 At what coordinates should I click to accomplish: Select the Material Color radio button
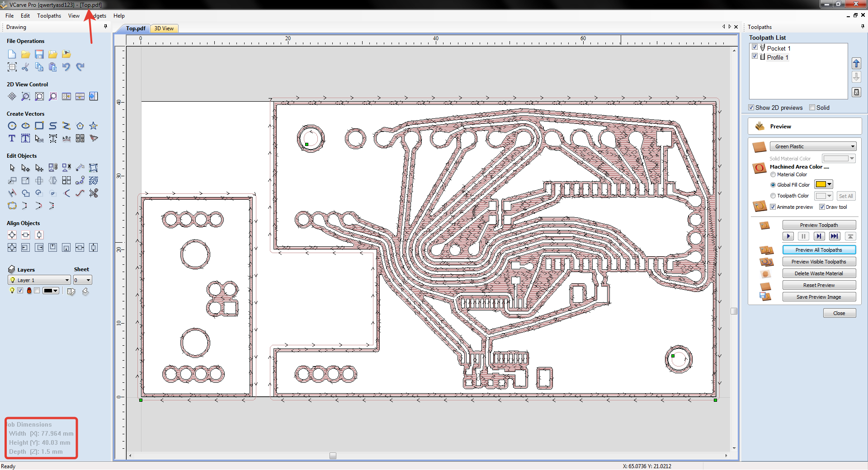(773, 174)
